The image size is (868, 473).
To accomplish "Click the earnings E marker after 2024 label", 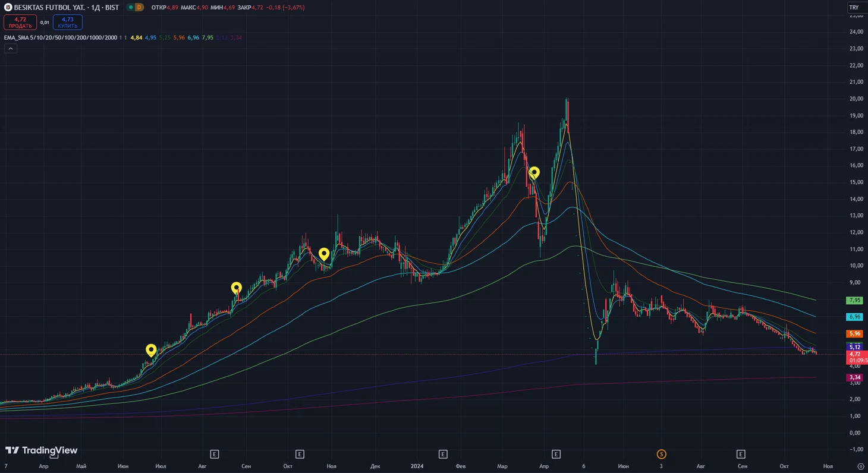I will (x=443, y=454).
